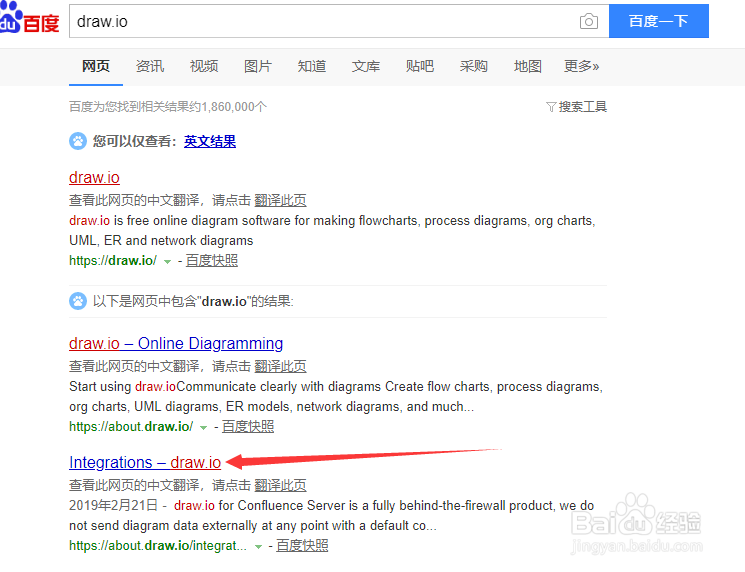Click 翻译此页 under Online Diagramming result
Viewport: 745px width, 572px height.
pos(280,366)
